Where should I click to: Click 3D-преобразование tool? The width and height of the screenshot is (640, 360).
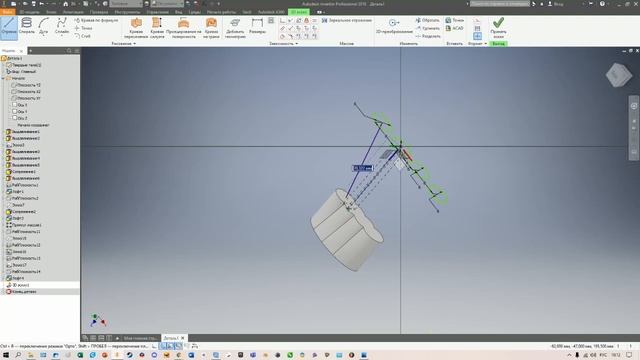[x=394, y=26]
